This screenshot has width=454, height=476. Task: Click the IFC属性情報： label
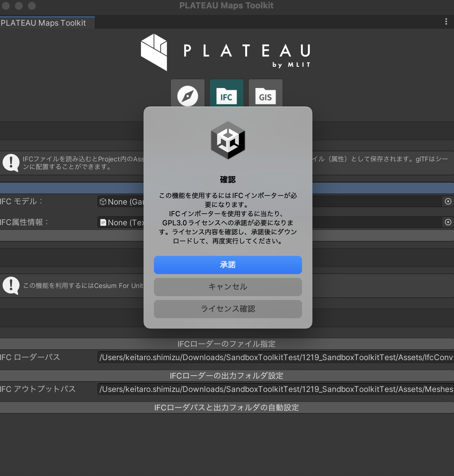[x=24, y=222]
